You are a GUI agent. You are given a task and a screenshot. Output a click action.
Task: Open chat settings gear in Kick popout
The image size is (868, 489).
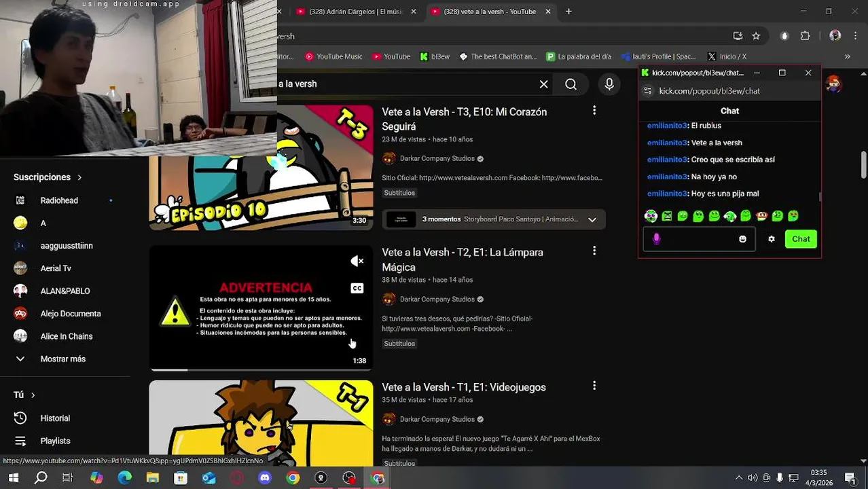(772, 239)
